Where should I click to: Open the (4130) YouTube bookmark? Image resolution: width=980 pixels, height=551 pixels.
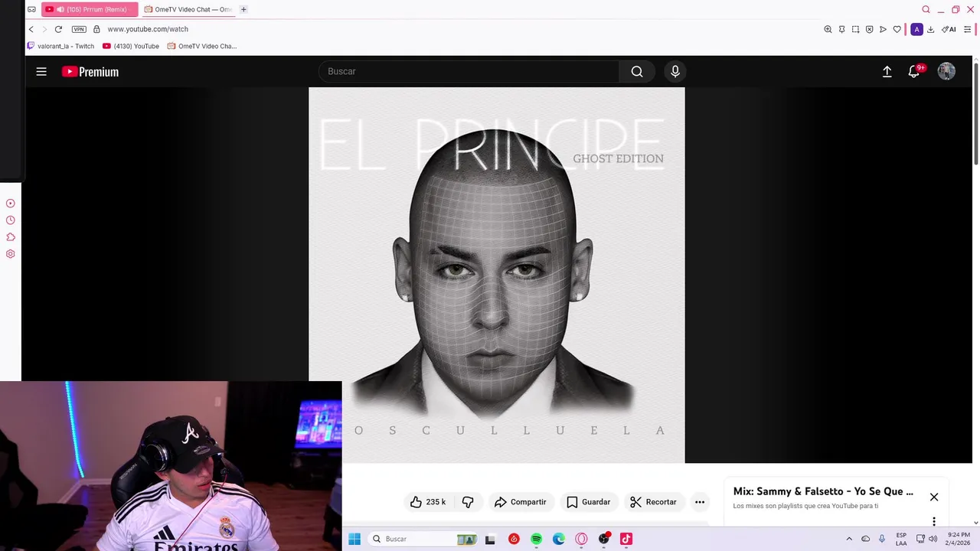[131, 46]
